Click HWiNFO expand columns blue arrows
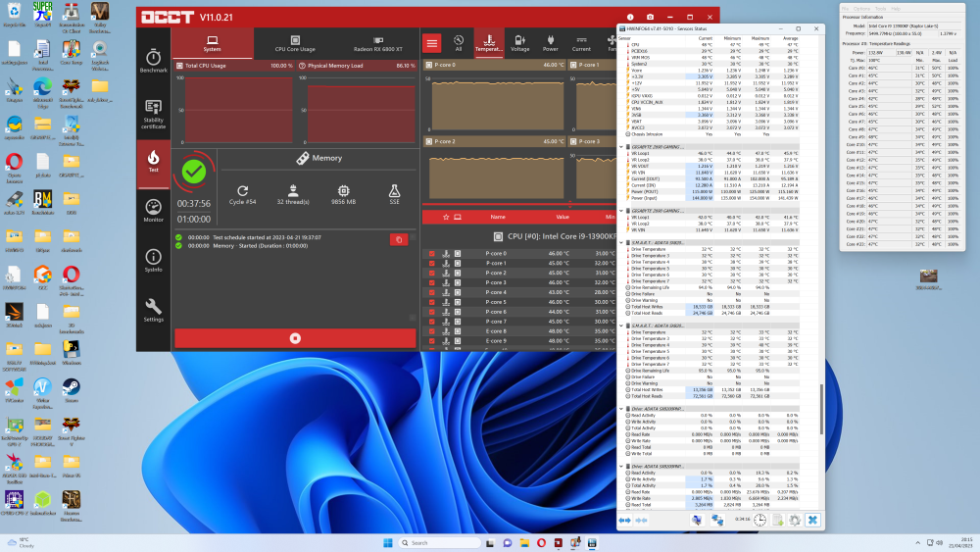The width and height of the screenshot is (980, 552). [624, 520]
